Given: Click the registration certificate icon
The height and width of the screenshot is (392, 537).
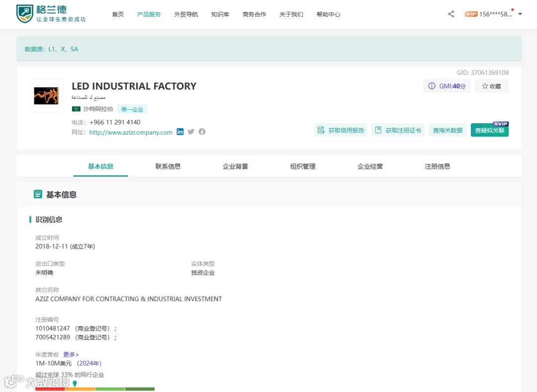Looking at the screenshot, I should pyautogui.click(x=378, y=130).
